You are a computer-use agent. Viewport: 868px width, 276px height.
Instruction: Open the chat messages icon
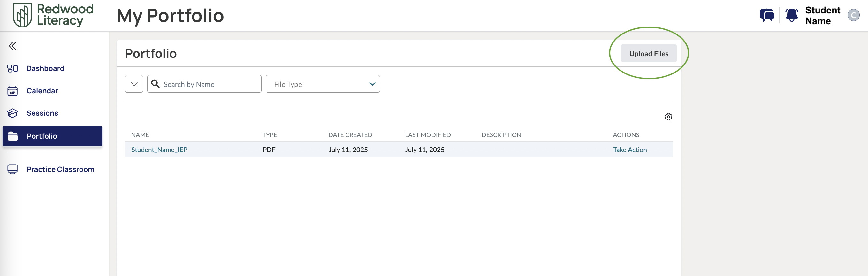766,16
